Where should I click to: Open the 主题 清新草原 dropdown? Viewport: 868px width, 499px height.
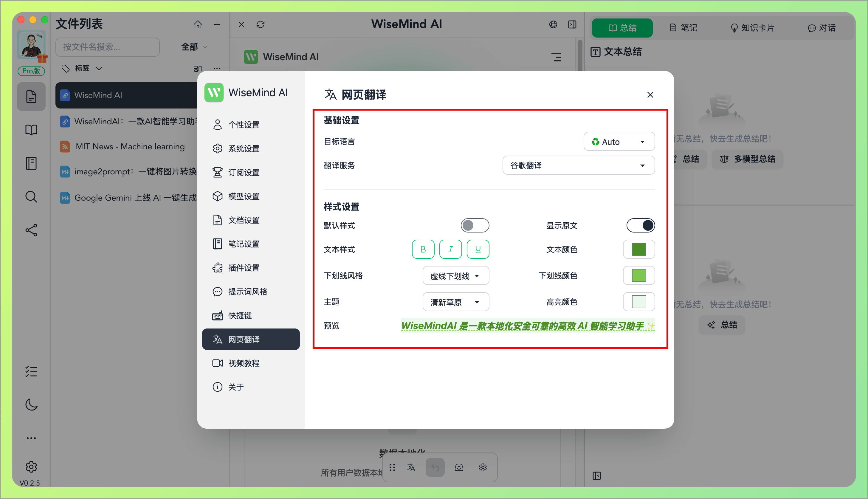456,302
